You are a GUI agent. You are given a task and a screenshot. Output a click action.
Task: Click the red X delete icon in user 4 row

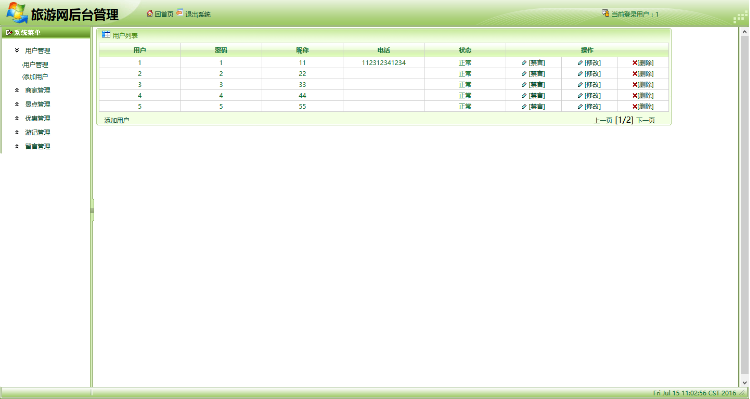[635, 96]
